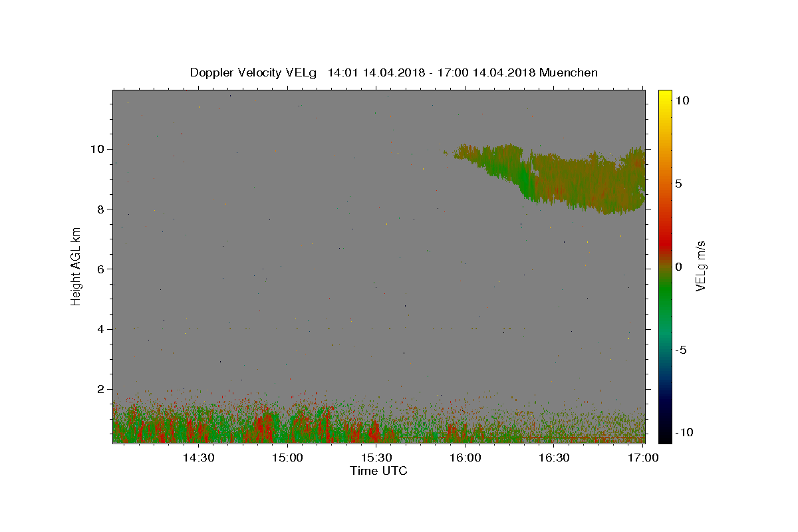The height and width of the screenshot is (532, 798).
Task: Click the 15:30 time tick label
Action: (376, 458)
